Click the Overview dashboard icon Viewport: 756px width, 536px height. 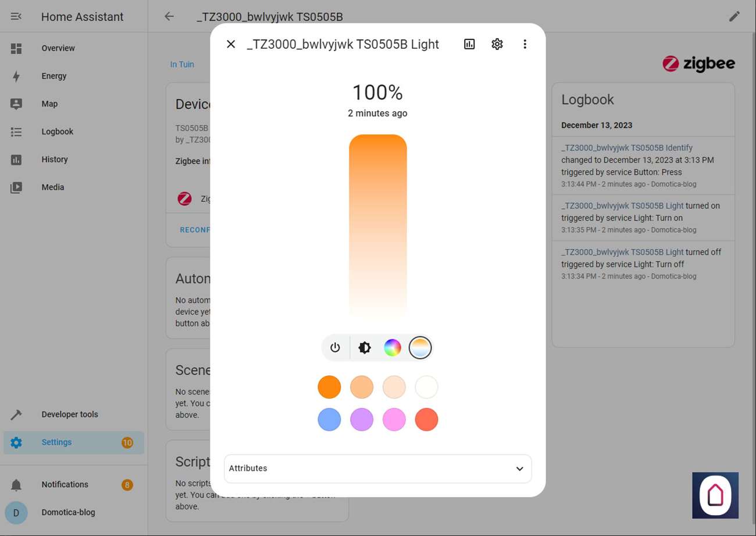[x=16, y=48]
